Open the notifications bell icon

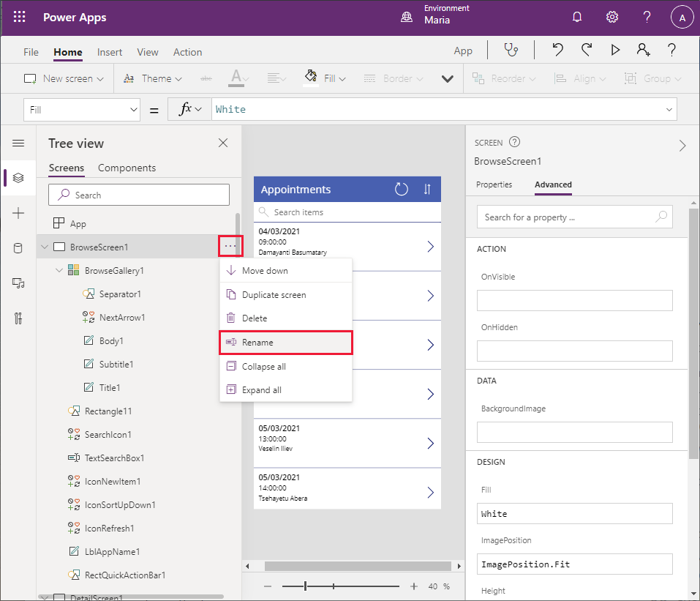[x=577, y=18]
